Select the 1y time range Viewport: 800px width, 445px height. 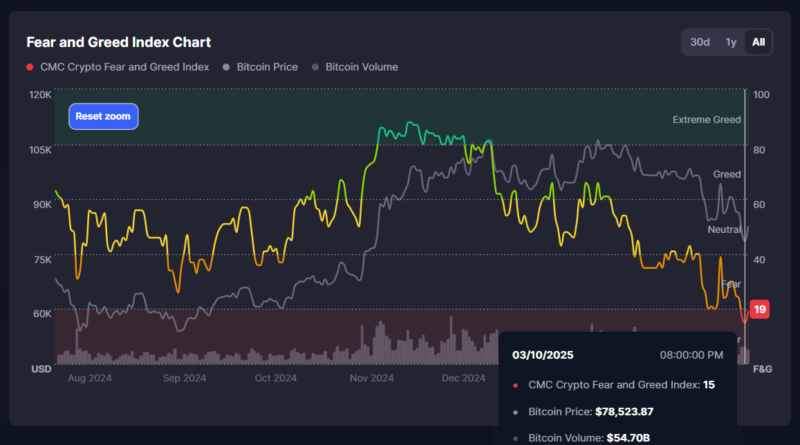731,42
